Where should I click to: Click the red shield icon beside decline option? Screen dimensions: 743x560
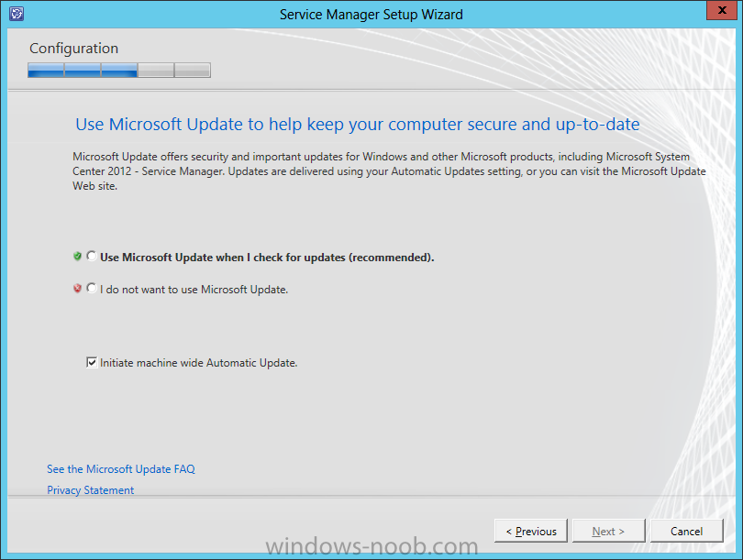pyautogui.click(x=78, y=289)
